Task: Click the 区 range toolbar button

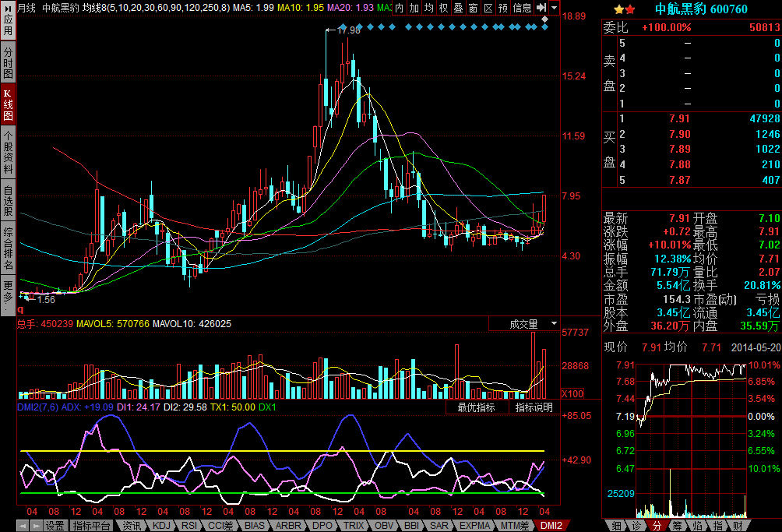Action: click(x=488, y=8)
